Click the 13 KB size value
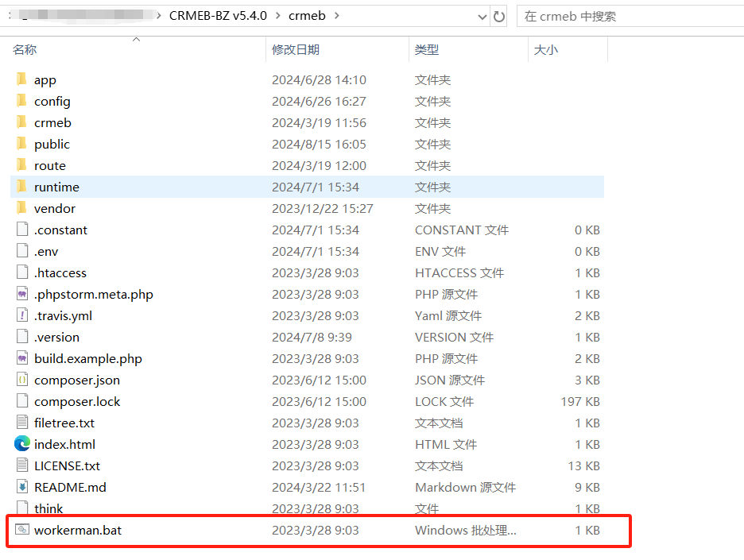The height and width of the screenshot is (560, 744). [x=584, y=465]
